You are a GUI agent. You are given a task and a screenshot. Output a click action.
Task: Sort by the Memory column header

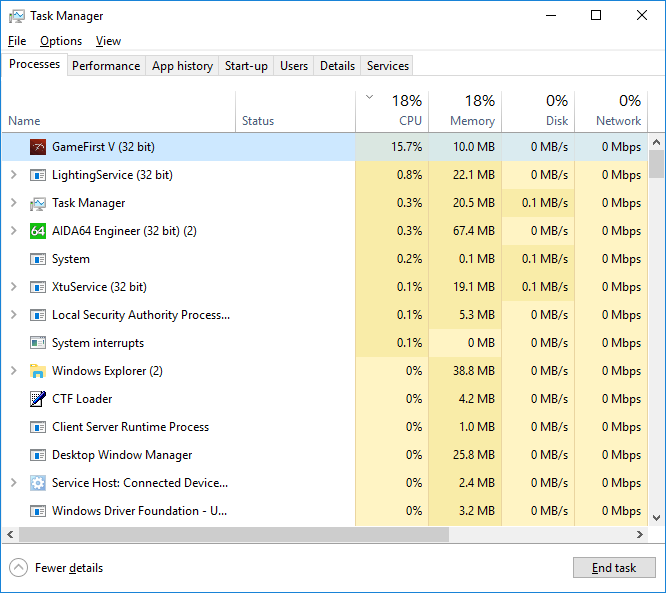[465, 112]
